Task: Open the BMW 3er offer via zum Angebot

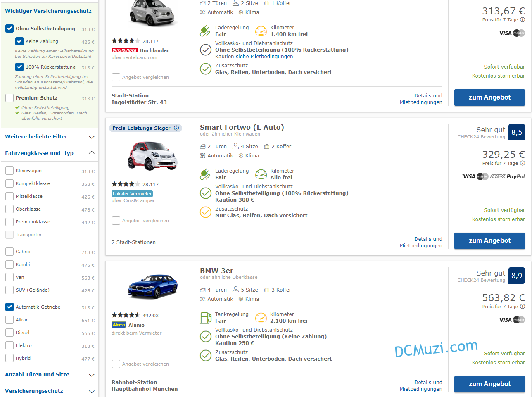Action: tap(489, 384)
